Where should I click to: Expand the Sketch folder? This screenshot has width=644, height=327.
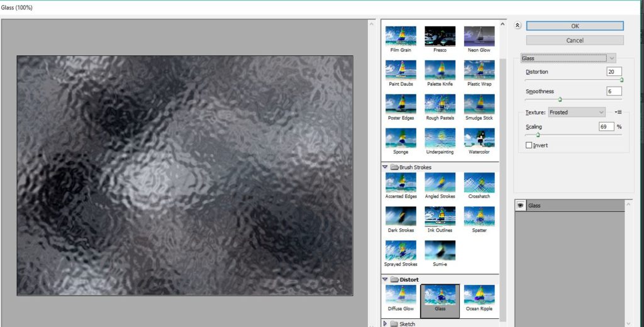pos(385,324)
